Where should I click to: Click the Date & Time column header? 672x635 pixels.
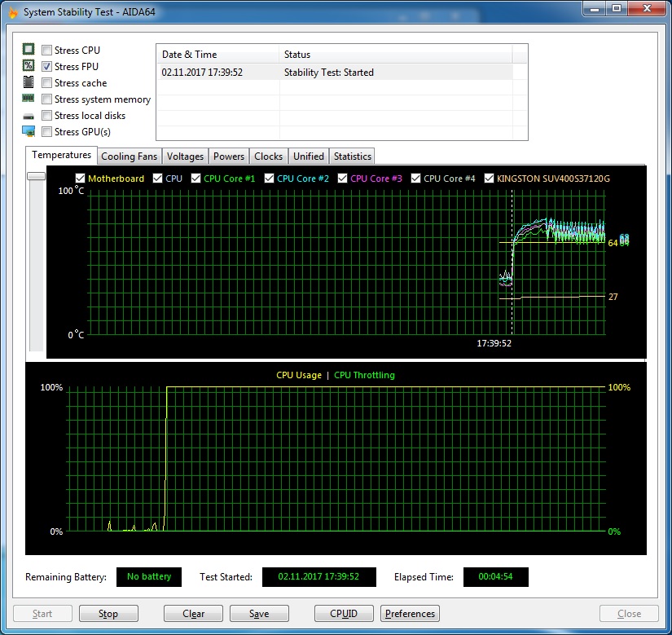click(217, 55)
